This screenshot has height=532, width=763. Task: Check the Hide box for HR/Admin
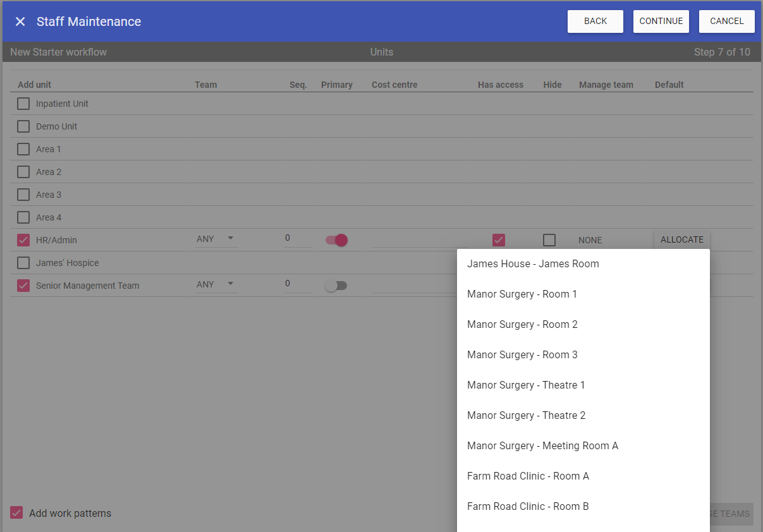(x=549, y=240)
